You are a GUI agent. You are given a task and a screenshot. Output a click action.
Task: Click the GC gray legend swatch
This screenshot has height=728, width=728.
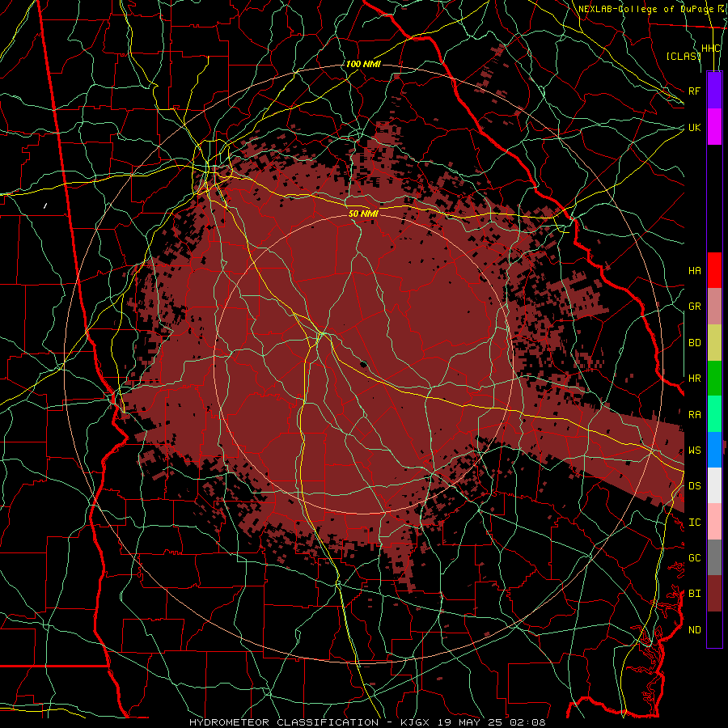click(714, 557)
